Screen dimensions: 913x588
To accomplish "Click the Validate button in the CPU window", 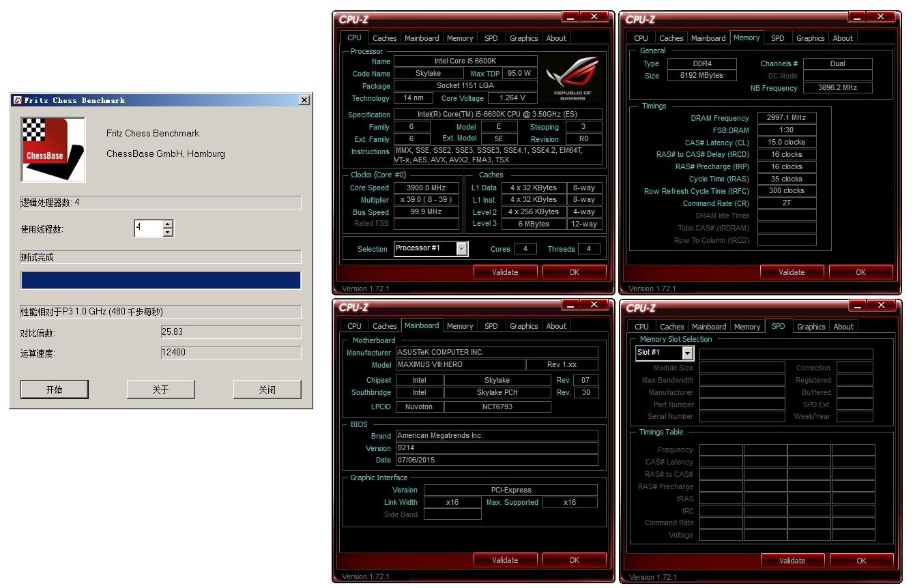I will click(505, 271).
